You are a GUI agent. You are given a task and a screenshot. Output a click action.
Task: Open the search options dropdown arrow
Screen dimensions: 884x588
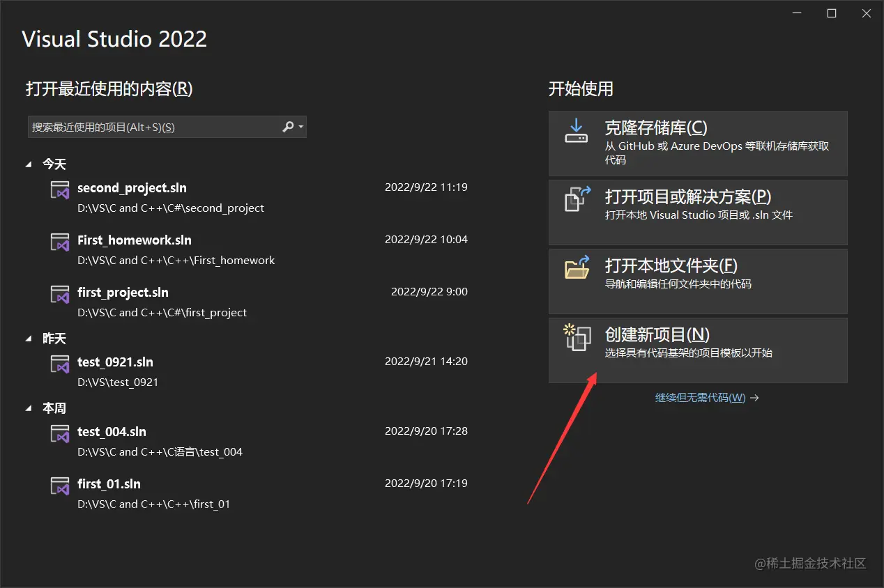point(301,127)
